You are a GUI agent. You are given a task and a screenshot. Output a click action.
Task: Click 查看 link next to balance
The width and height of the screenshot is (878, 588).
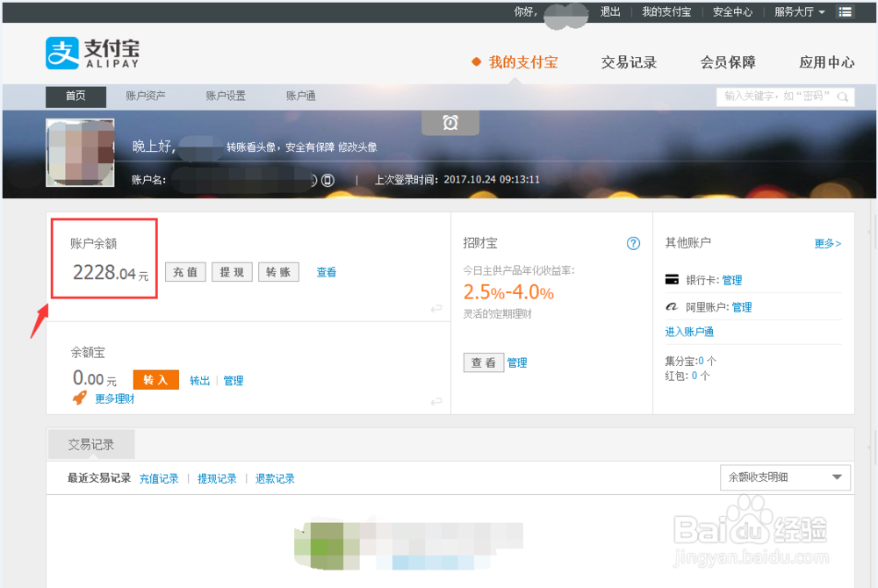(x=327, y=272)
